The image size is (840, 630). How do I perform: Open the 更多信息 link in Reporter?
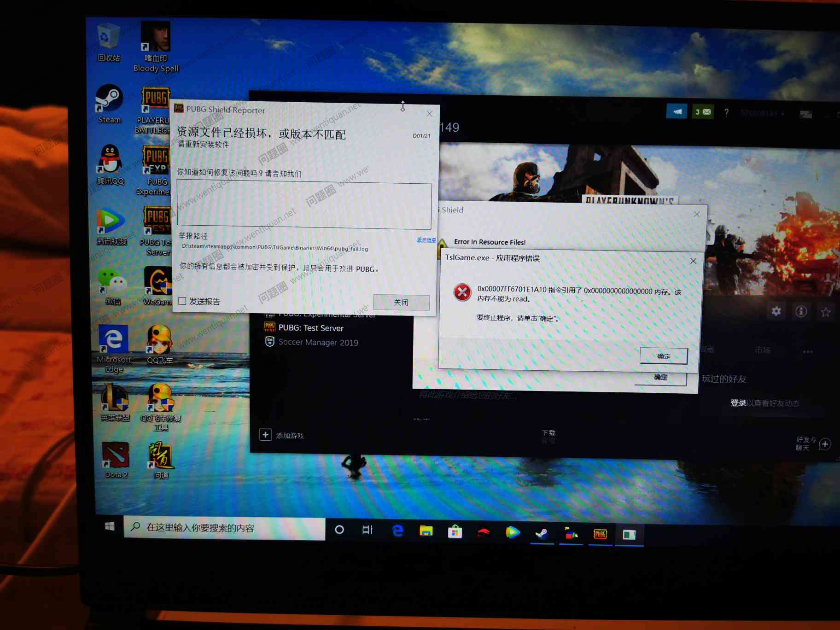pyautogui.click(x=426, y=240)
